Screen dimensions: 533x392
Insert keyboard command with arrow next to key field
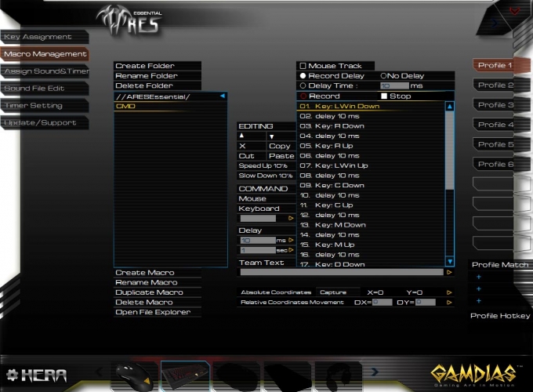tap(291, 218)
